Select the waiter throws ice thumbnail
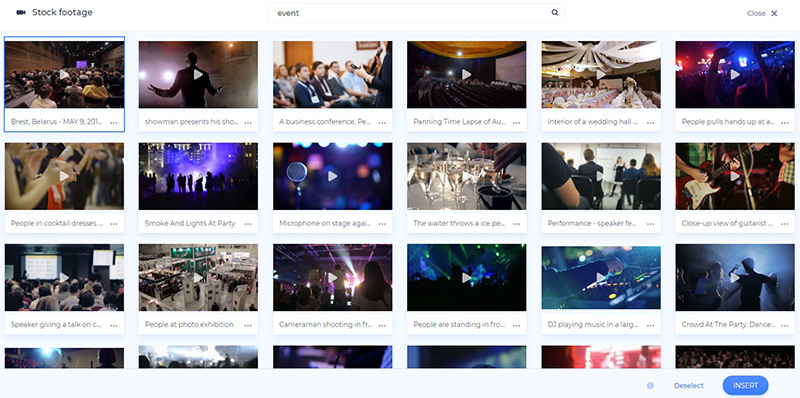The width and height of the screenshot is (800, 398). click(x=466, y=176)
